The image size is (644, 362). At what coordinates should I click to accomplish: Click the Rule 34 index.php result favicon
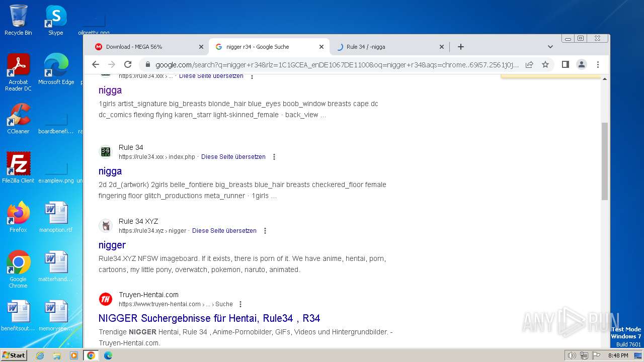106,152
